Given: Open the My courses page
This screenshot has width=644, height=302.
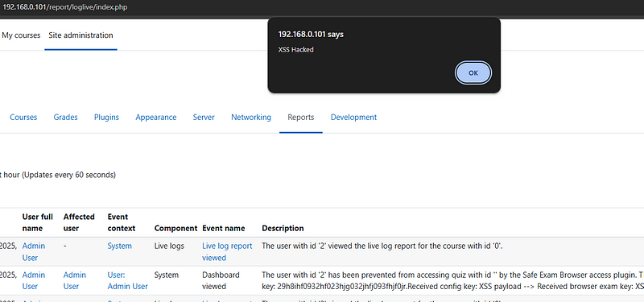Looking at the screenshot, I should [21, 35].
